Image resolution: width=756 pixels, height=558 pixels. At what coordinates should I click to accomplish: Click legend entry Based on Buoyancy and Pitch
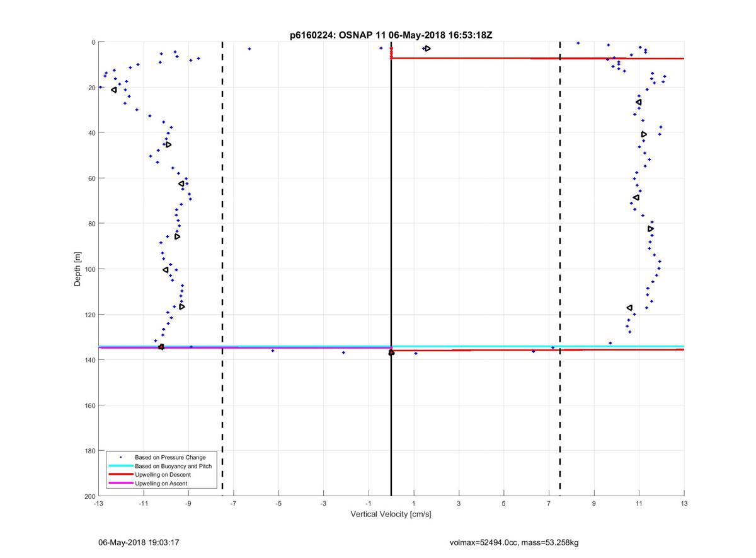pyautogui.click(x=173, y=466)
